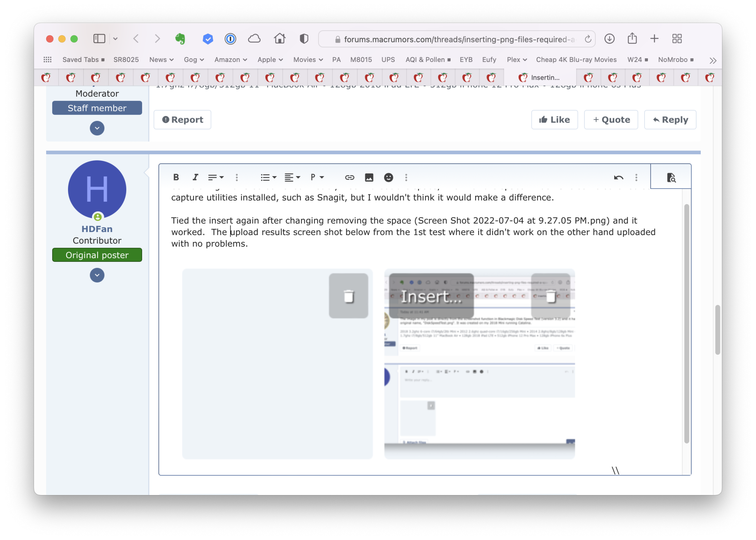
Task: Open the News bookmarks folder
Action: [x=161, y=60]
